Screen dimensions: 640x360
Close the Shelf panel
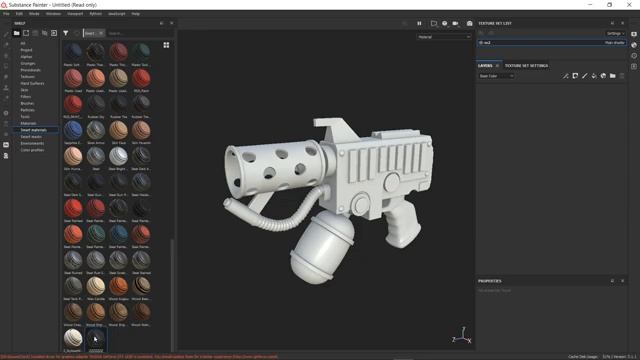pos(171,23)
